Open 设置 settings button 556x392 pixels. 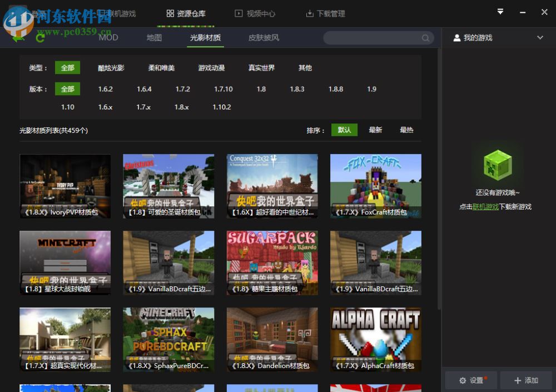point(471,380)
